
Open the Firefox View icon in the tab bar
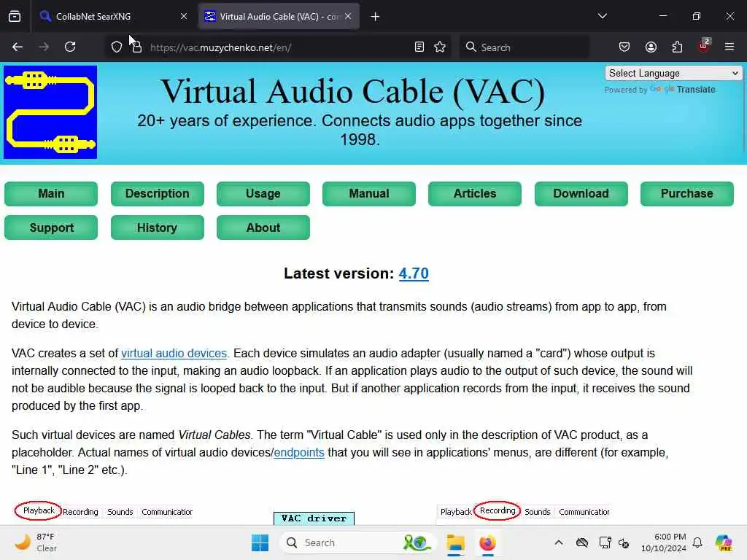15,17
